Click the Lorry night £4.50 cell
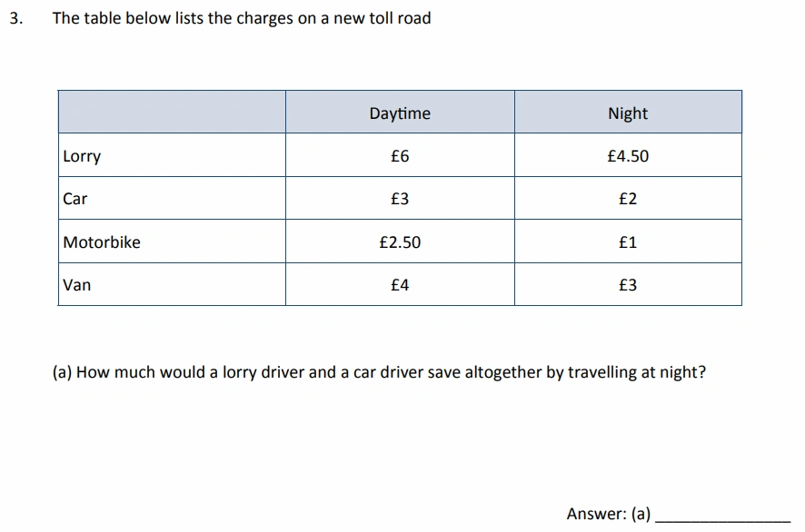 pyautogui.click(x=628, y=155)
